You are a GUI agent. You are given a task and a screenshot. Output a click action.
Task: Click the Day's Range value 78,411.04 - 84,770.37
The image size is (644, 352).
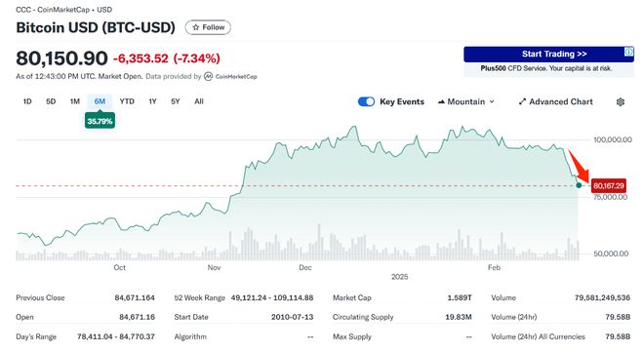click(116, 336)
